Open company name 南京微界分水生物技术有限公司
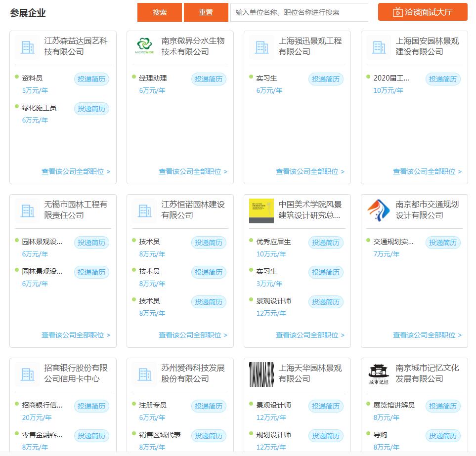Image resolution: width=476 pixels, height=456 pixels. pos(193,46)
